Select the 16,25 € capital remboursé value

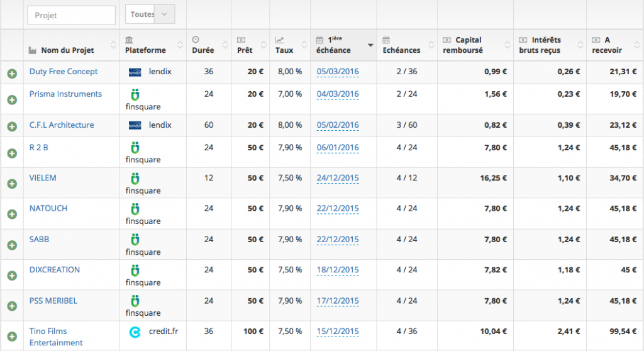[x=493, y=178]
